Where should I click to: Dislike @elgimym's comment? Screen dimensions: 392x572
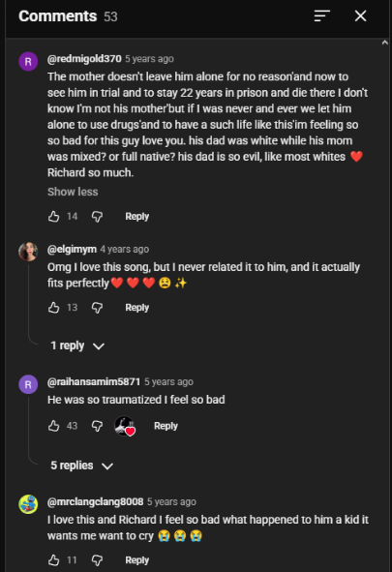(x=97, y=308)
